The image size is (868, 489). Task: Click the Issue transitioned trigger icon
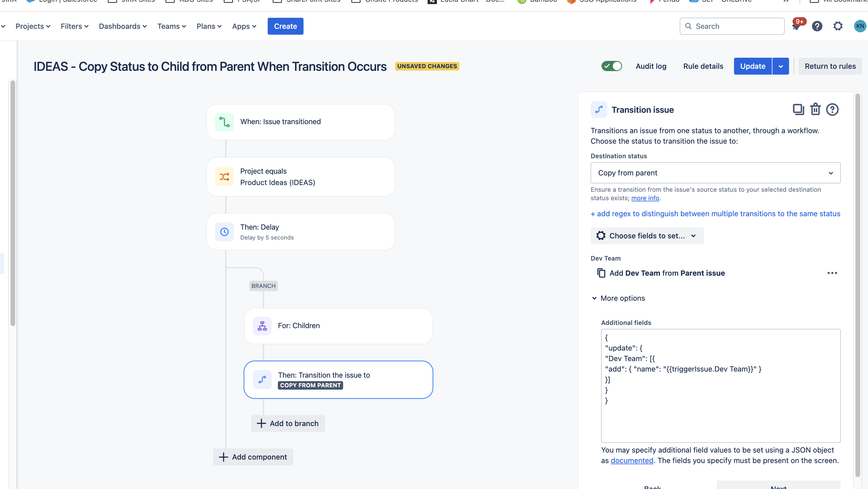[224, 122]
